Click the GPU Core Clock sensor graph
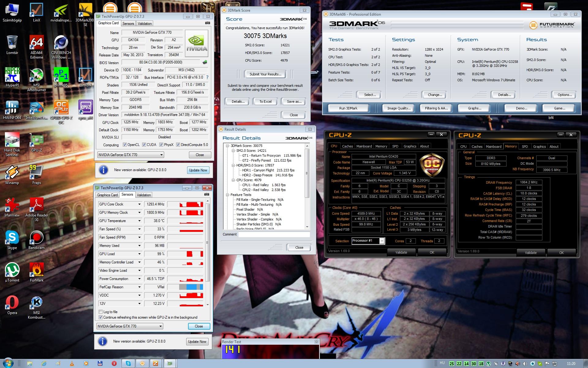 pyautogui.click(x=185, y=204)
